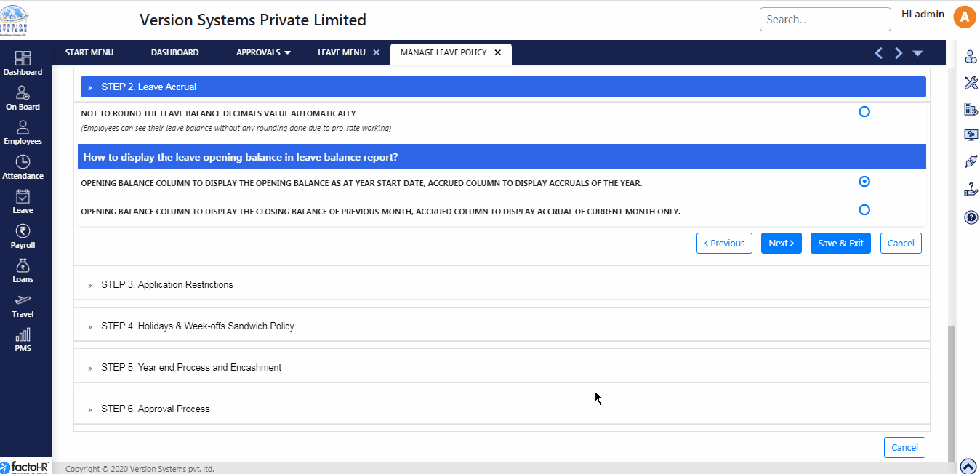Image resolution: width=980 pixels, height=474 pixels.
Task: Open the Loans money bag icon
Action: pos(23,269)
